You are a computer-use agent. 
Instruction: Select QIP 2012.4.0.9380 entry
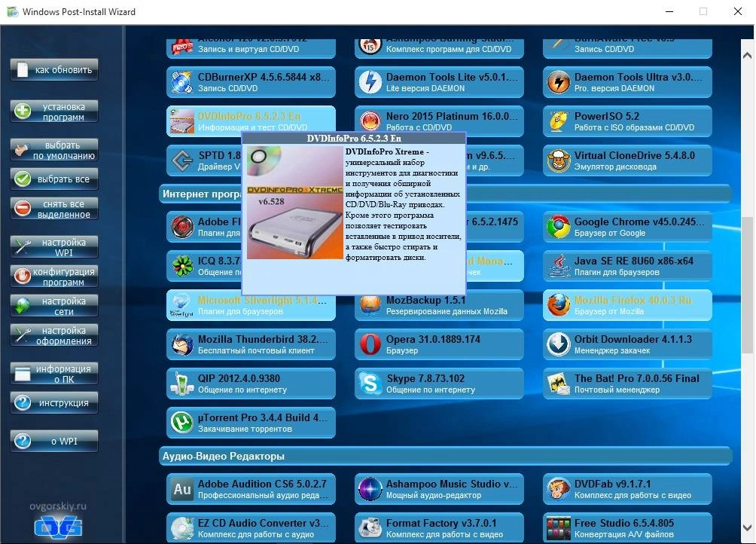pyautogui.click(x=251, y=384)
